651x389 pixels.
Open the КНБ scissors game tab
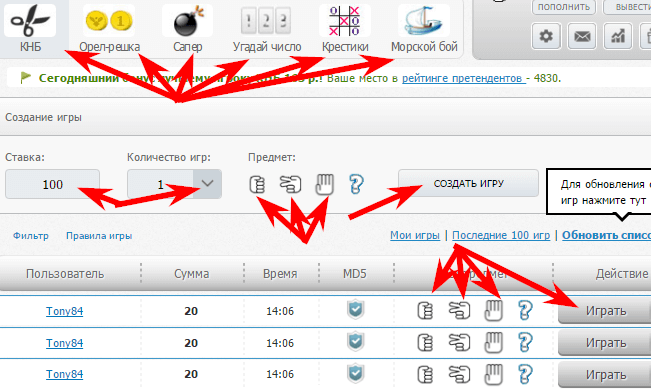pos(30,28)
